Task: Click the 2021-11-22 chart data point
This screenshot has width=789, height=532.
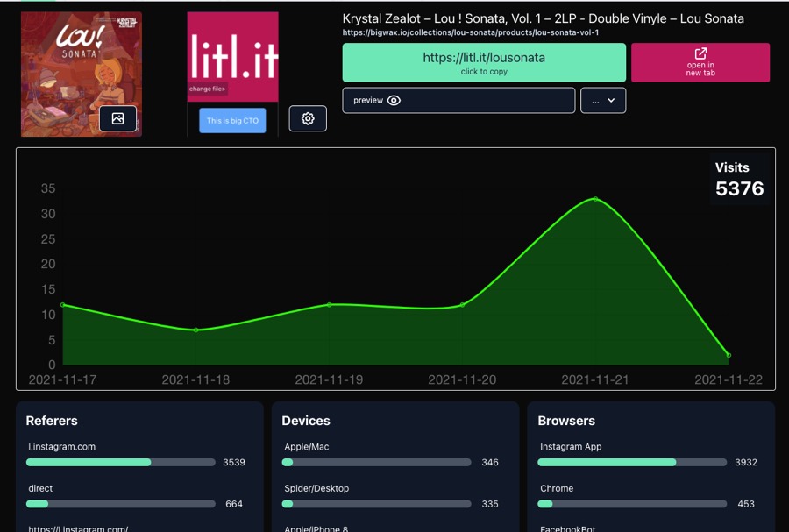Action: coord(729,355)
